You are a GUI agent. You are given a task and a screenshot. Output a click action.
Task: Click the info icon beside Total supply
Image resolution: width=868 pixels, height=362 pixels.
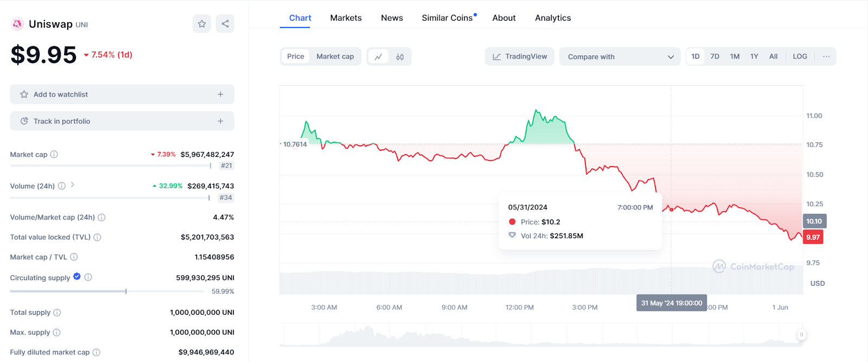point(57,313)
